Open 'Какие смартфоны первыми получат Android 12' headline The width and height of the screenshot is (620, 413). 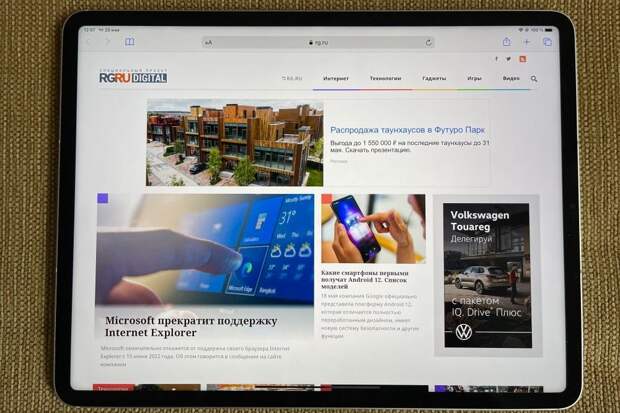coord(365,279)
